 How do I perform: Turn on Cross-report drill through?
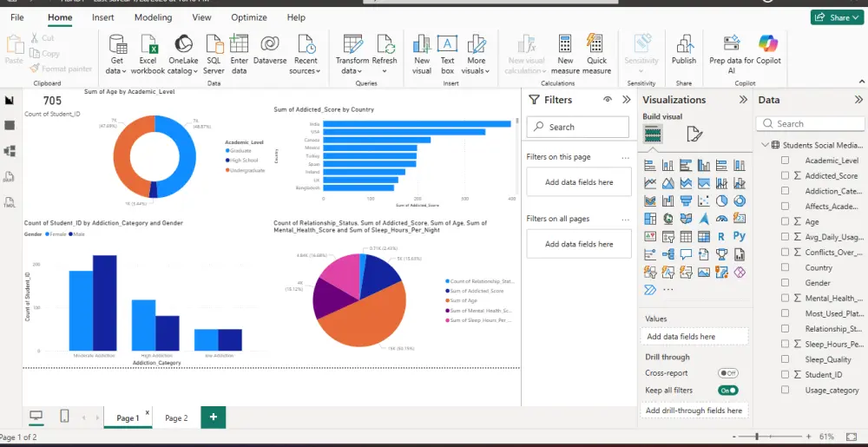(x=728, y=373)
